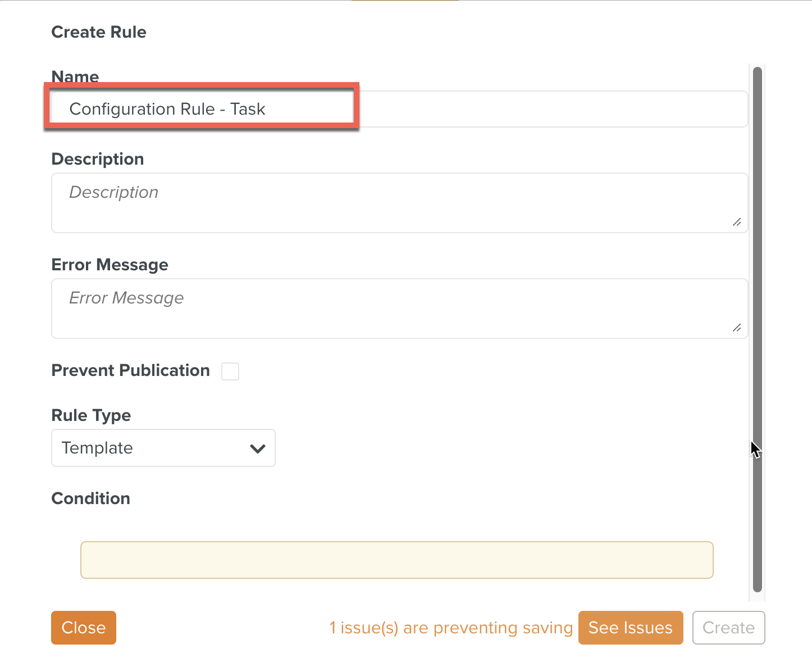Click the disabled Create button
Image resolution: width=812 pixels, height=662 pixels.
[x=728, y=628]
